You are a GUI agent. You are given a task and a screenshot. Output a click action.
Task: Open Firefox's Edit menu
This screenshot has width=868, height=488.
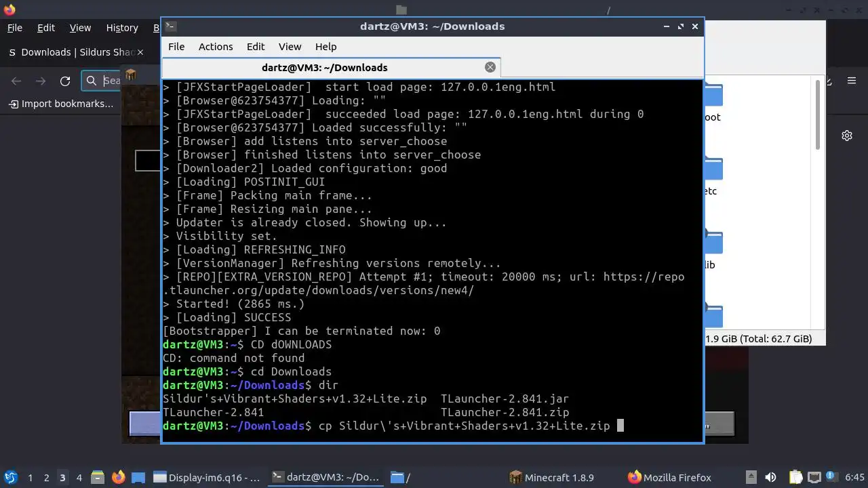click(x=46, y=28)
